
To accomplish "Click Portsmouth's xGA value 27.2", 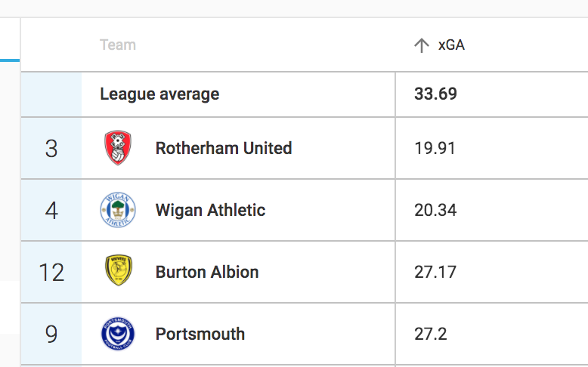I will coord(431,334).
